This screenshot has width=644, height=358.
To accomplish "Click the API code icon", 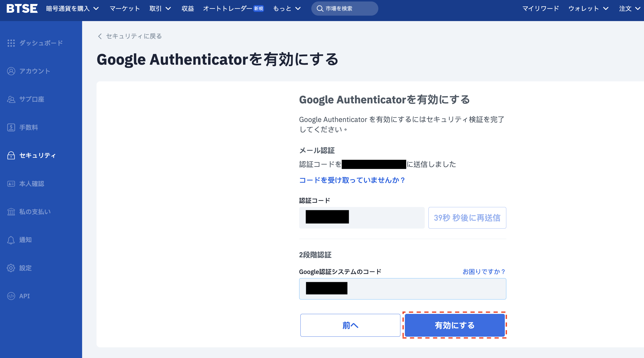I will pyautogui.click(x=11, y=296).
